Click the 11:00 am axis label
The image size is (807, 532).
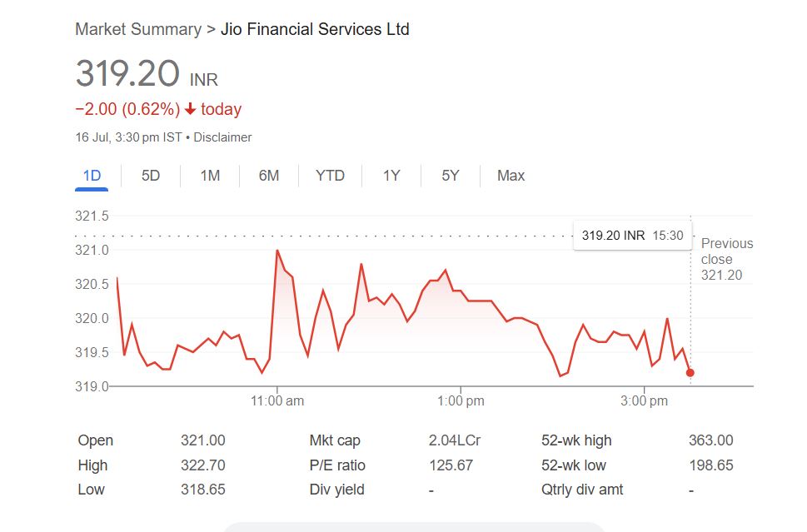277,401
